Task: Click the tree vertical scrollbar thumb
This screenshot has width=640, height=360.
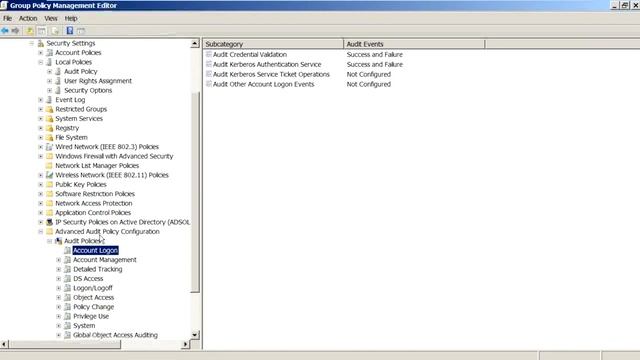Action: click(195, 192)
